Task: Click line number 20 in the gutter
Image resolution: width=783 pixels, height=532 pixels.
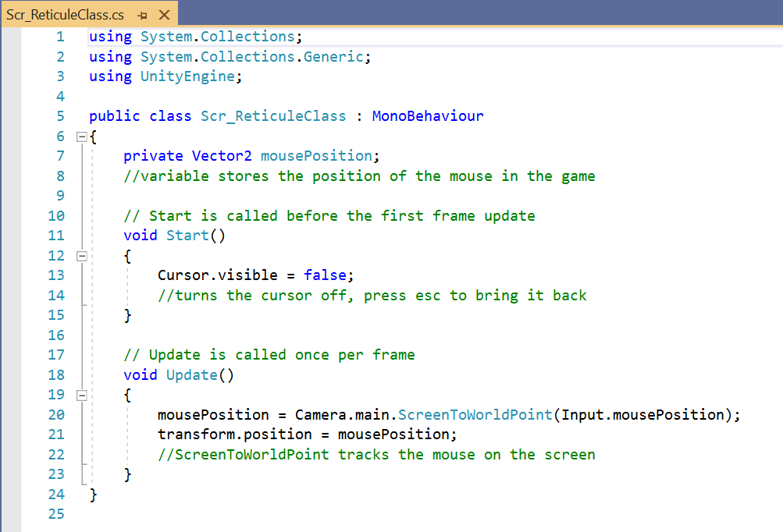Action: point(56,415)
